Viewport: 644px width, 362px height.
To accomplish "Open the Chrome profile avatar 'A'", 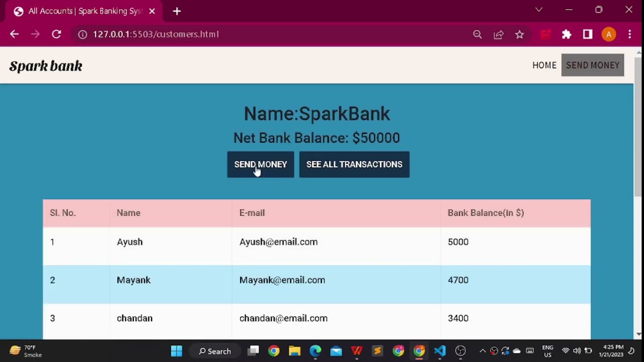I will [609, 34].
